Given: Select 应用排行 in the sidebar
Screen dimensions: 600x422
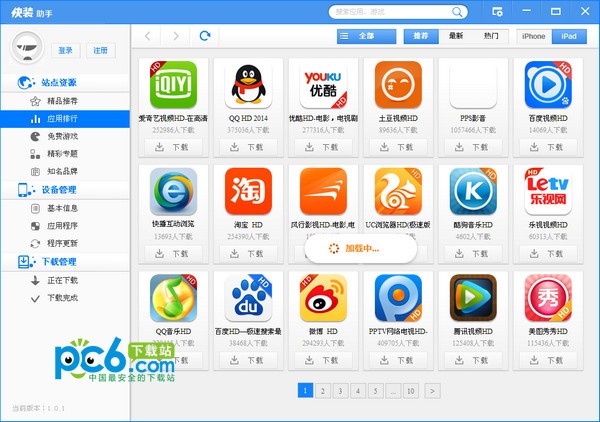Looking at the screenshot, I should point(65,119).
